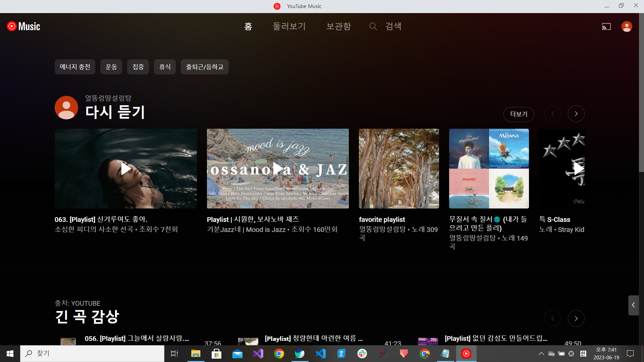Show previous items in 다시 듣기 carousel
Screen dimensions: 644x362
point(552,114)
